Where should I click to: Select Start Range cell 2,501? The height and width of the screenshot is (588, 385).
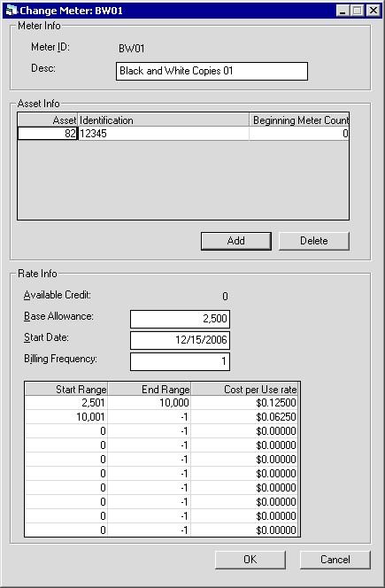pos(66,403)
